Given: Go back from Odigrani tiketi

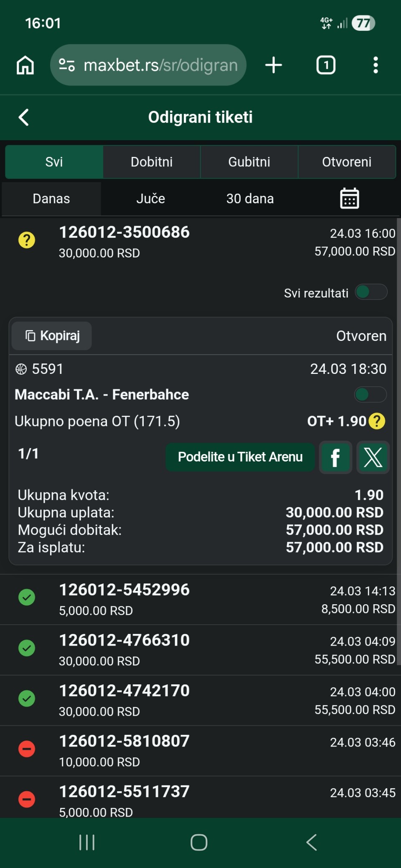Looking at the screenshot, I should [24, 117].
